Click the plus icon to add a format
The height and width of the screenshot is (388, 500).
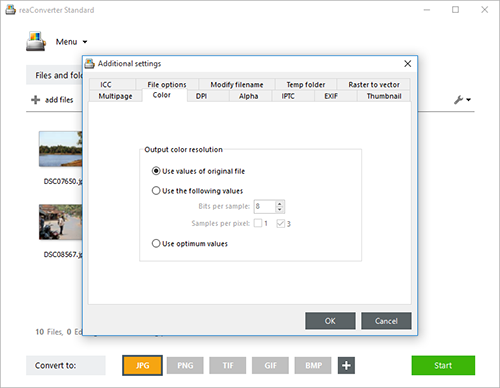346,365
